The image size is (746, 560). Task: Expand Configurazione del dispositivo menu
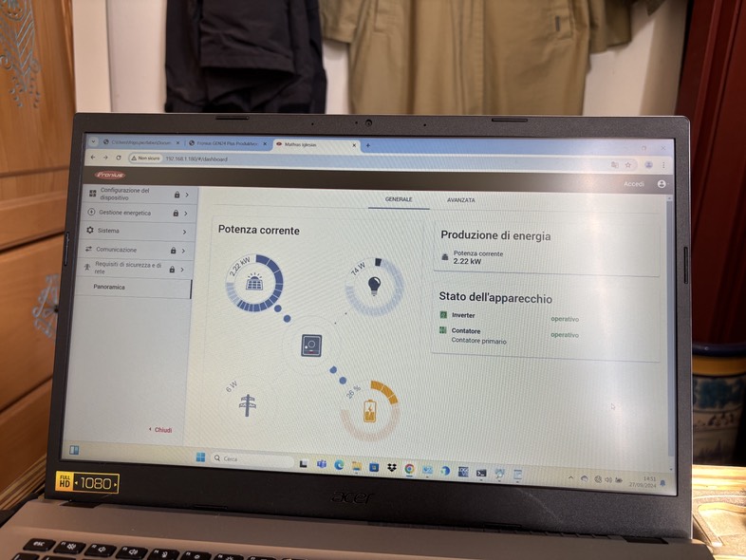click(186, 195)
